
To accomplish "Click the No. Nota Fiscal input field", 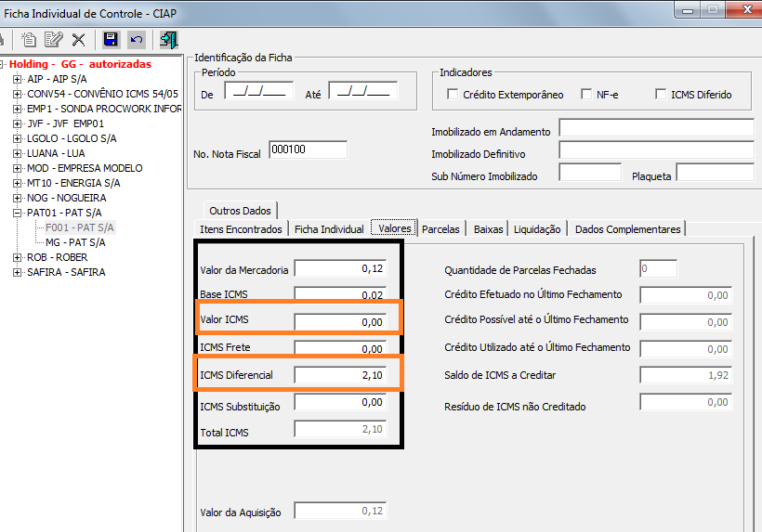I will (307, 149).
